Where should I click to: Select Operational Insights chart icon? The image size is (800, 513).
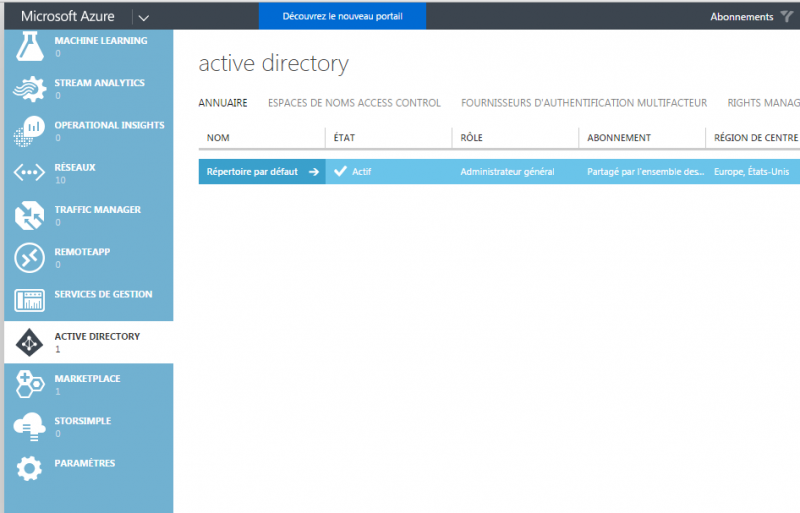(30, 131)
